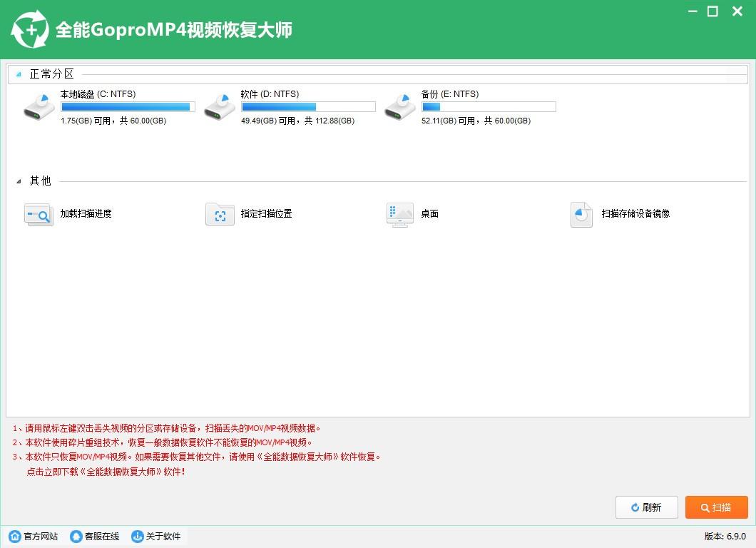Choose 扫描存储设备镜像 option text
Viewport: 756px width, 548px height.
click(635, 213)
